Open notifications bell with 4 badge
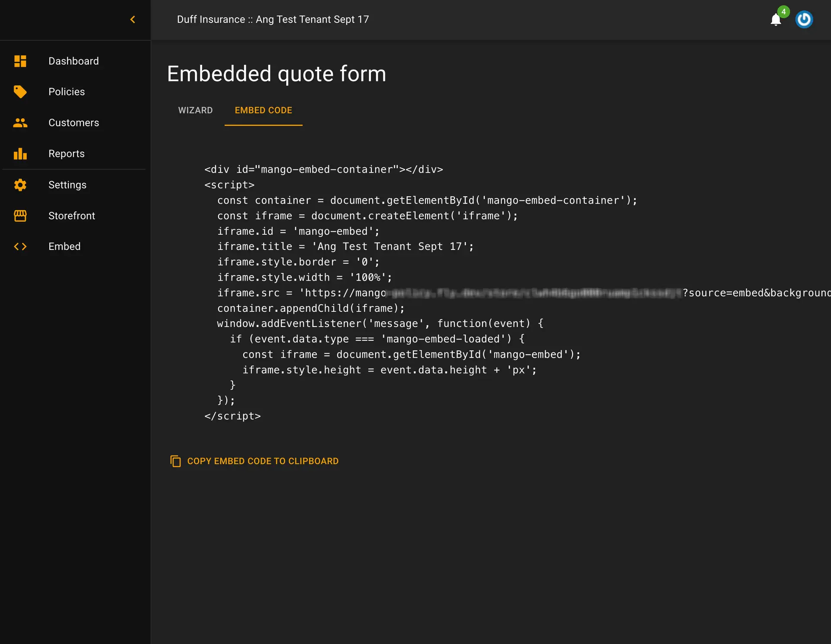 tap(776, 19)
